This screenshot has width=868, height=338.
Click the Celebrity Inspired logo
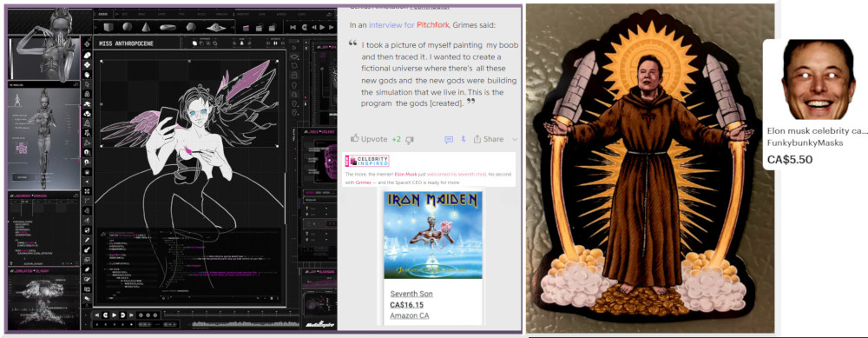[x=367, y=162]
